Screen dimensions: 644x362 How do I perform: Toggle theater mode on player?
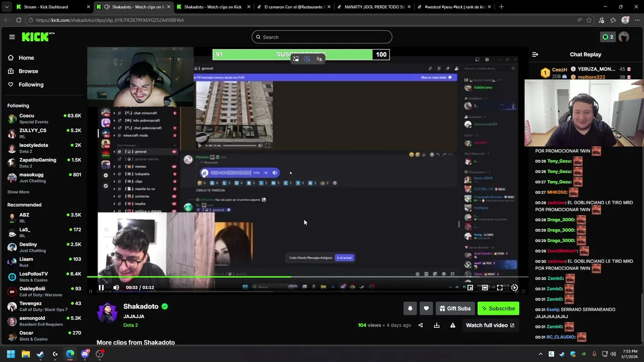485,288
